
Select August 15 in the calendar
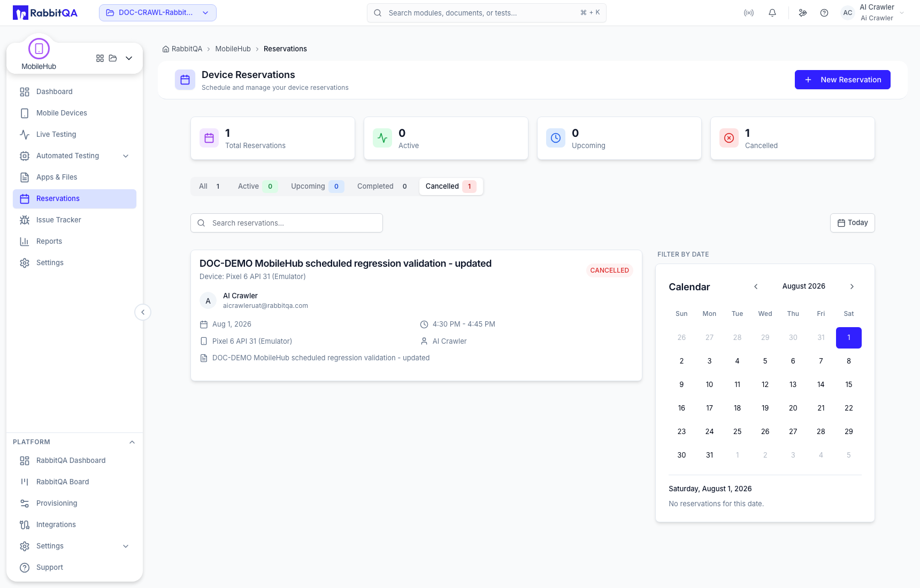[x=849, y=385]
